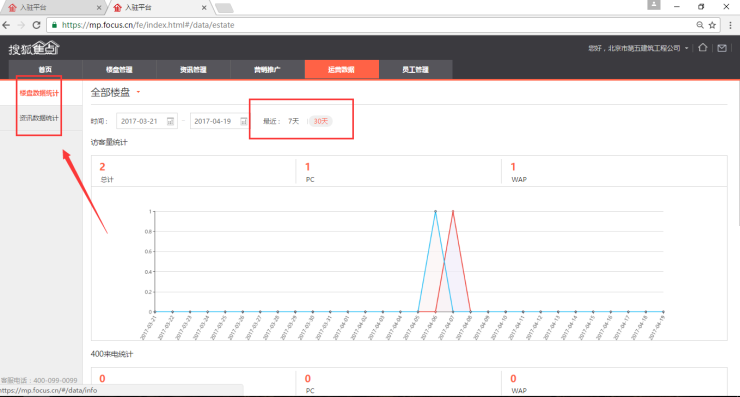Click the start date field 2017-03-21

coord(147,121)
